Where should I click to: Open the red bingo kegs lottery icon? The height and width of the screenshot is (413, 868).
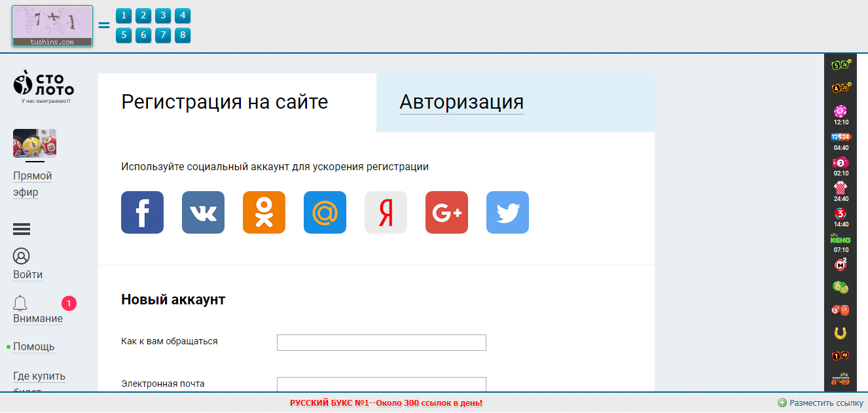tap(841, 310)
